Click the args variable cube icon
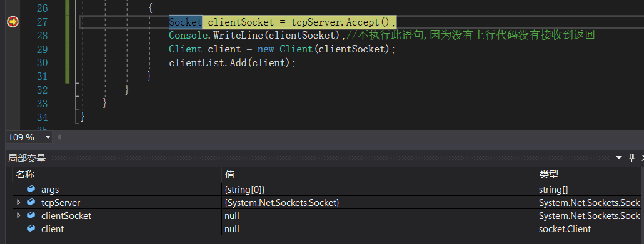 click(x=31, y=189)
